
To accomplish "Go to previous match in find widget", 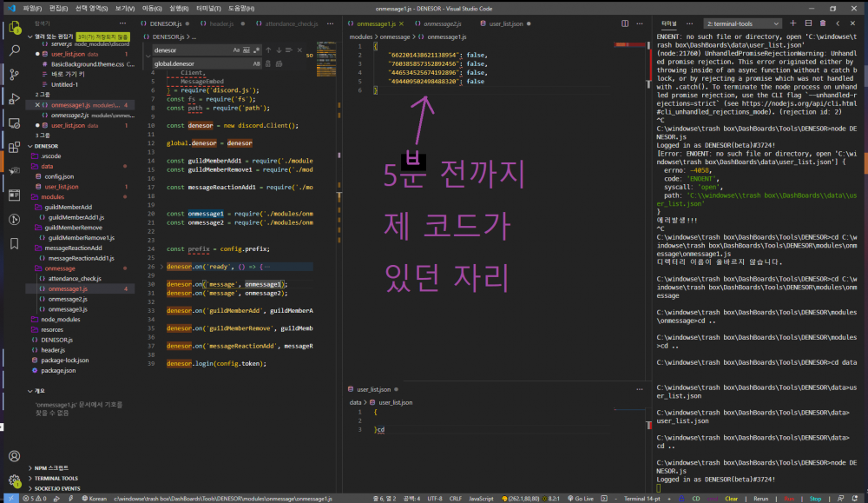I will tap(268, 50).
